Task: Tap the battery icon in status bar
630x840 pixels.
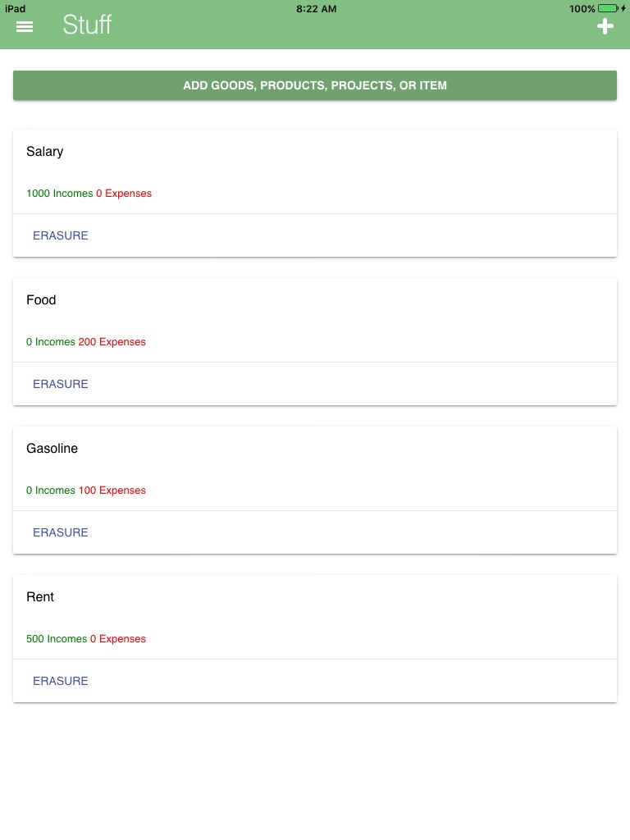Action: (609, 8)
